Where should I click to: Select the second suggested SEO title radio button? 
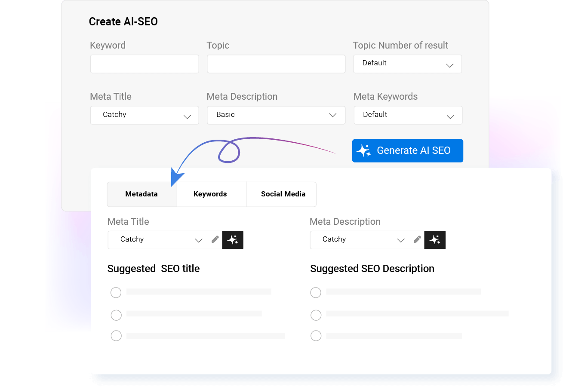pyautogui.click(x=116, y=315)
